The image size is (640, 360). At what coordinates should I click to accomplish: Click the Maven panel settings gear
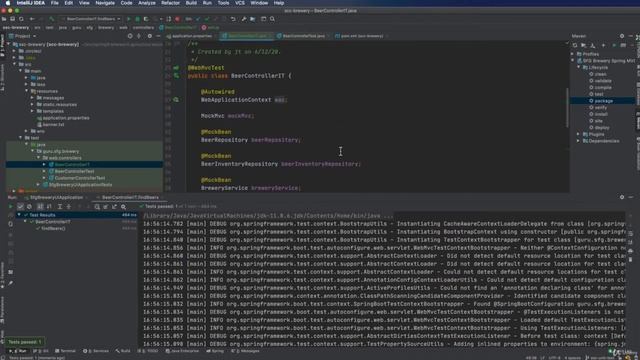click(622, 36)
